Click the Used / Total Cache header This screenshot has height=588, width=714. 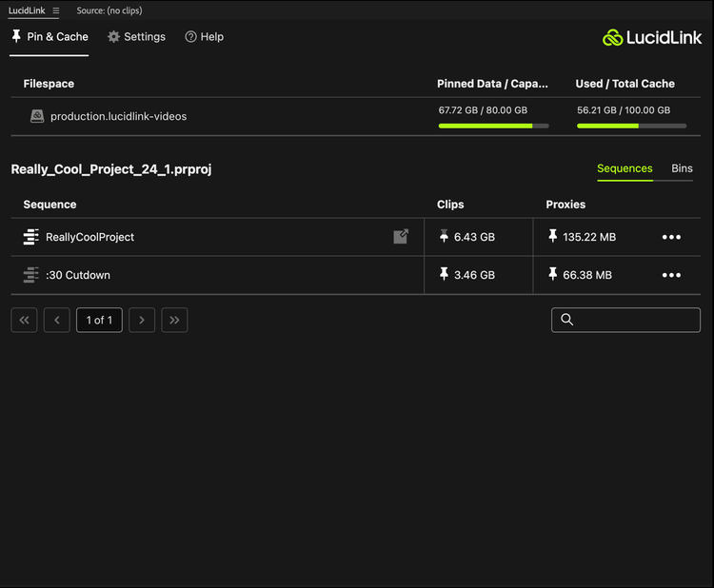[x=625, y=84]
